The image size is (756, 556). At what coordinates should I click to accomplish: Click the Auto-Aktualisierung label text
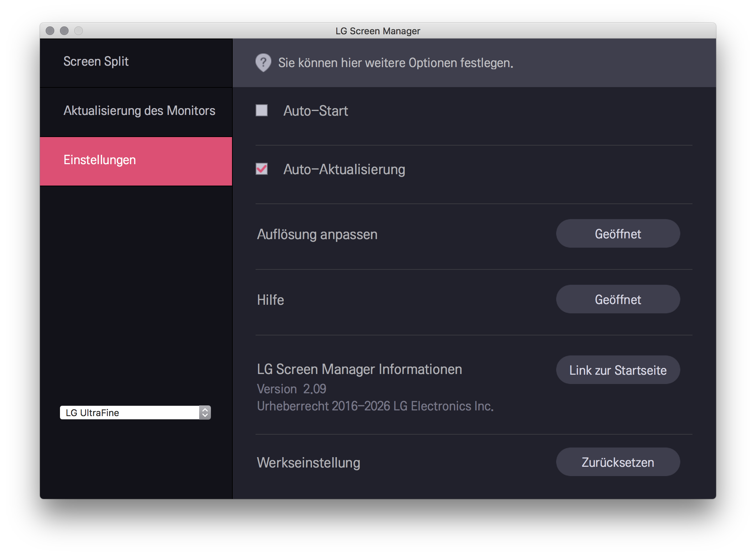tap(344, 170)
